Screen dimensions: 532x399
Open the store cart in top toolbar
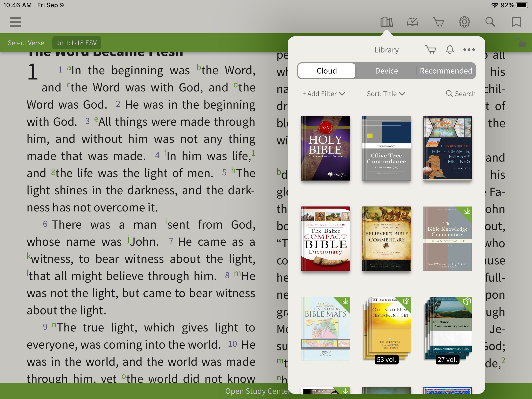tap(438, 22)
